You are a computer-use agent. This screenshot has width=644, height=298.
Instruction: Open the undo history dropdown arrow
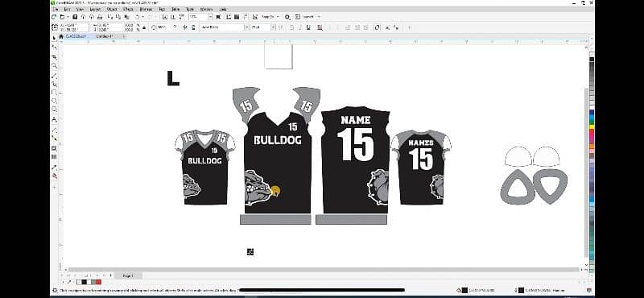143,17
